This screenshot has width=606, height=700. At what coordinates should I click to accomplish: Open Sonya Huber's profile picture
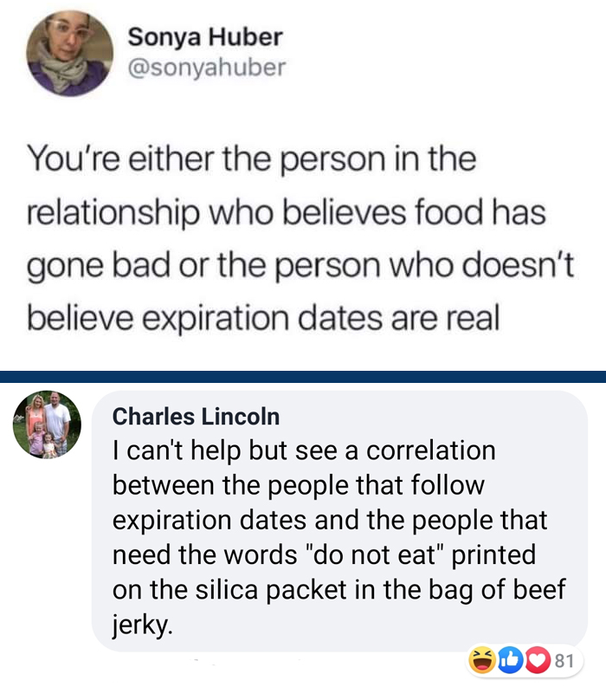pos(69,53)
